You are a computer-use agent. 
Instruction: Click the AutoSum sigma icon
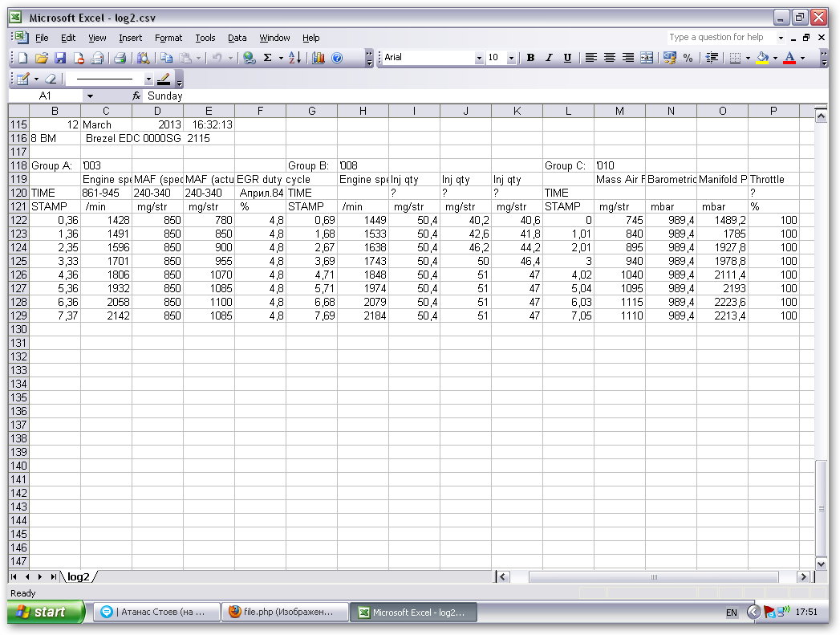click(x=268, y=58)
